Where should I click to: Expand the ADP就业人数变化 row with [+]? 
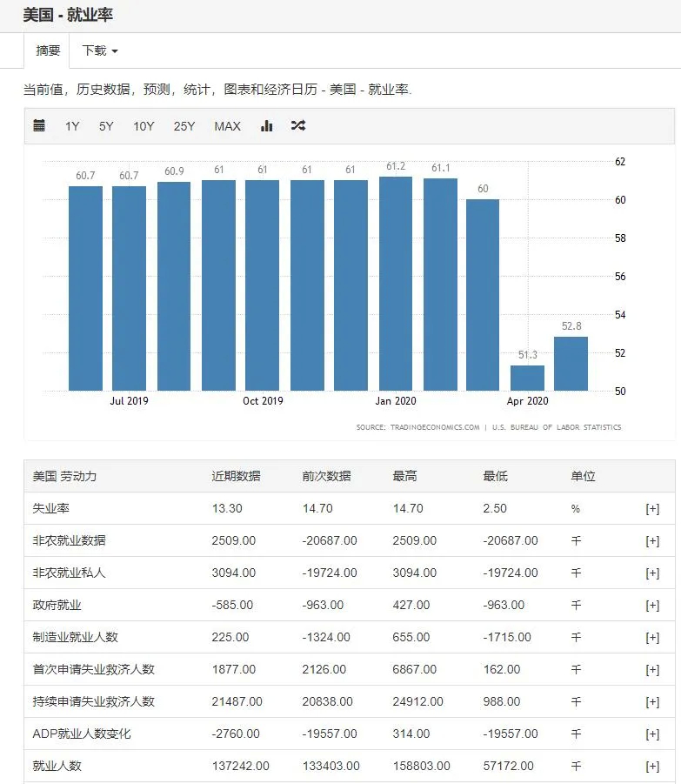tap(652, 734)
